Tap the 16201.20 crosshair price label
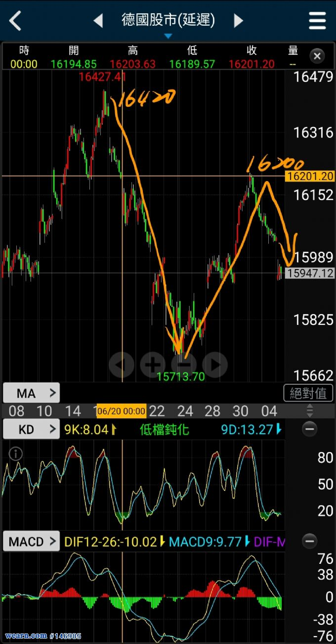The image size is (336, 644). pyautogui.click(x=310, y=176)
